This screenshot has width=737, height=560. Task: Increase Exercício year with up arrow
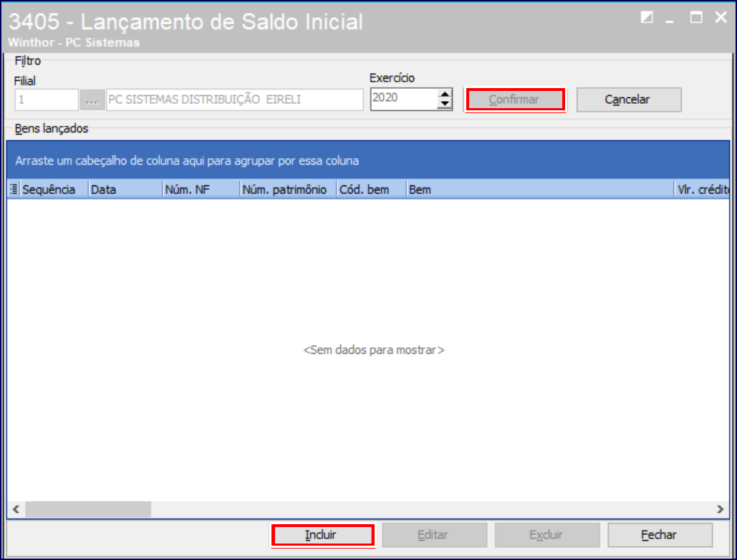445,94
